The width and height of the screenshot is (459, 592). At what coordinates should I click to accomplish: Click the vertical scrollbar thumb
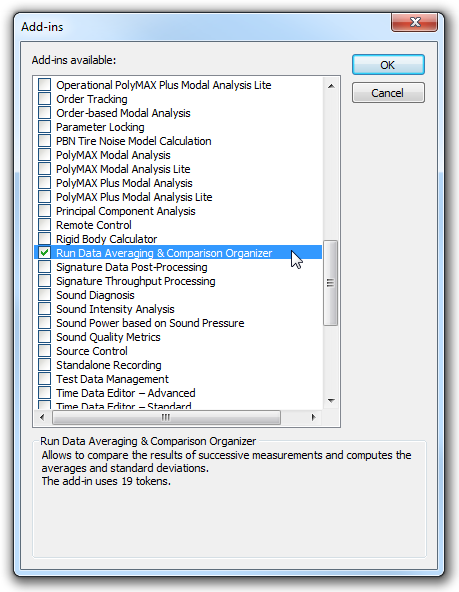tap(331, 283)
